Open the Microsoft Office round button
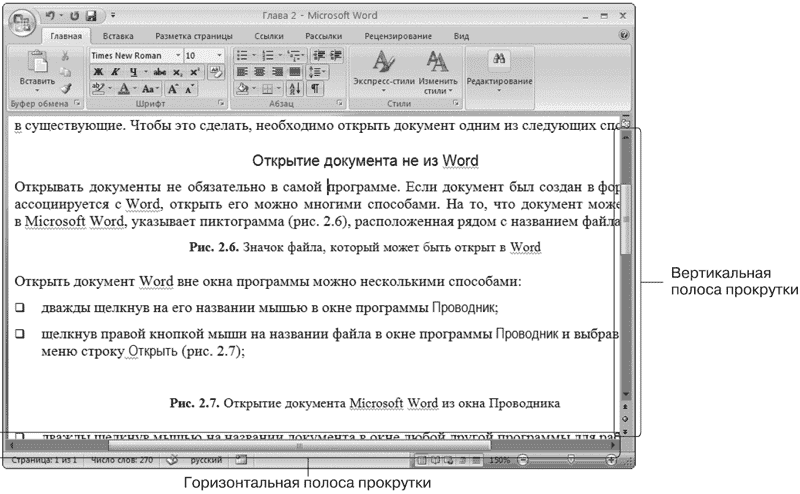 (21, 23)
